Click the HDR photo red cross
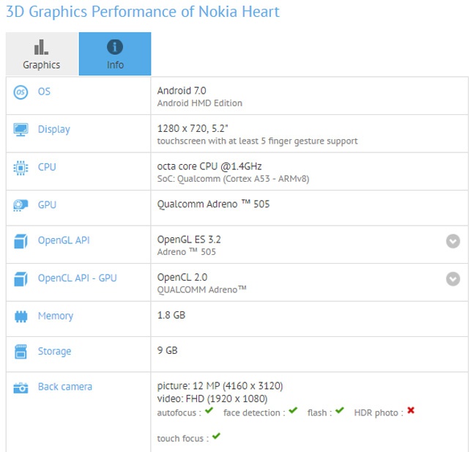Screen dimensions: 476x452 (411, 411)
